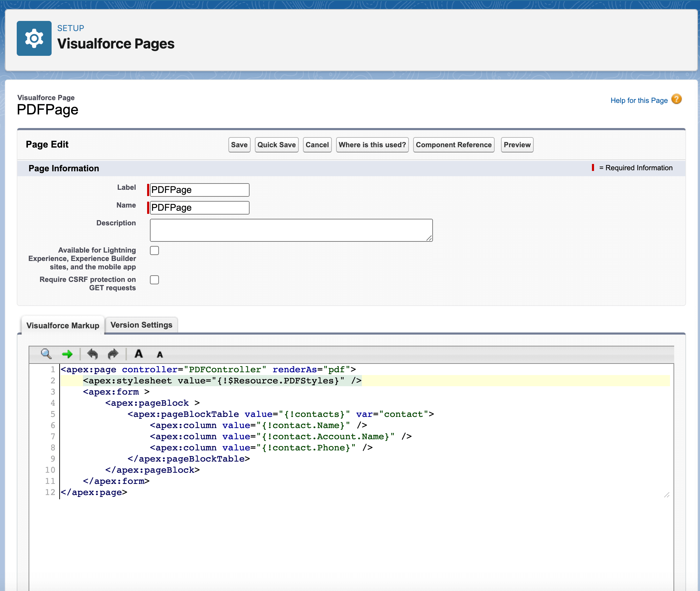Follow the Help for this Page link

[x=639, y=100]
